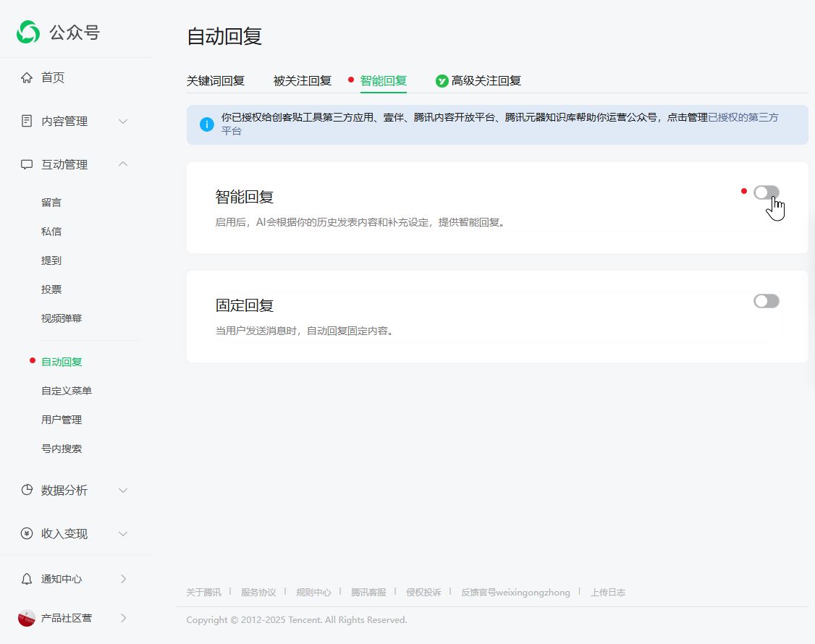Open the 已授权的第三方平台 link

[x=743, y=117]
